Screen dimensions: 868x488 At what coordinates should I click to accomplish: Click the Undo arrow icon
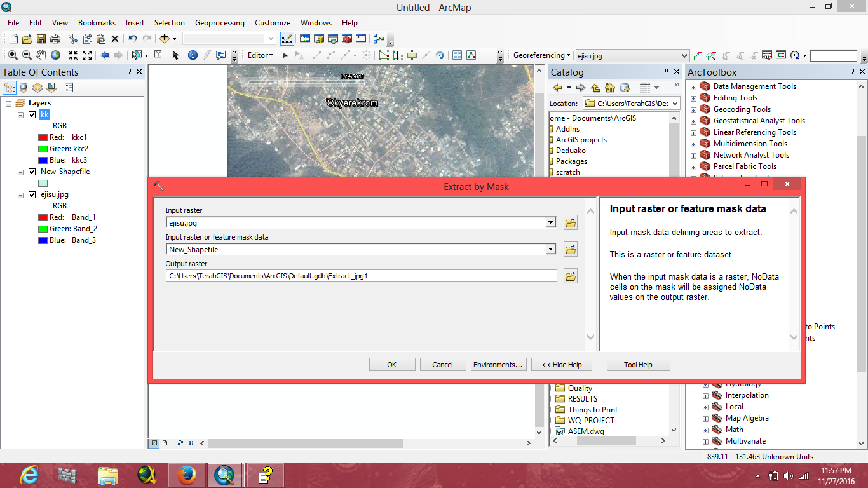(132, 39)
